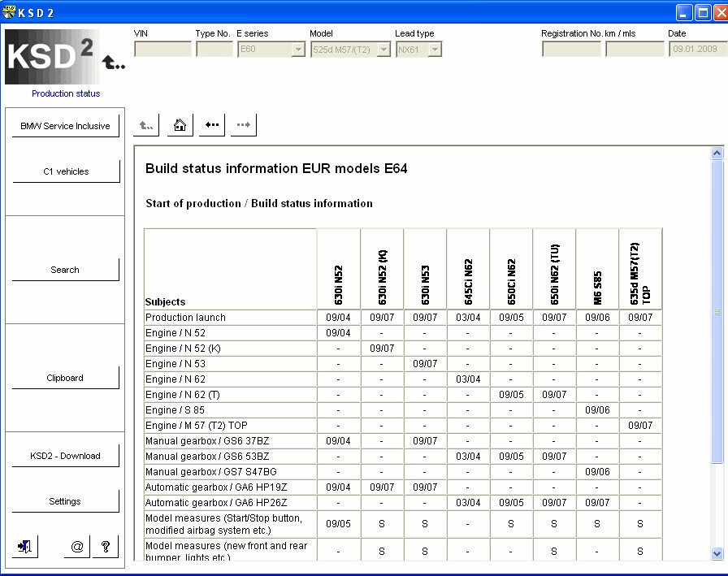The image size is (728, 576).
Task: Click the '630i N52 (K)' column header
Action: [382, 278]
